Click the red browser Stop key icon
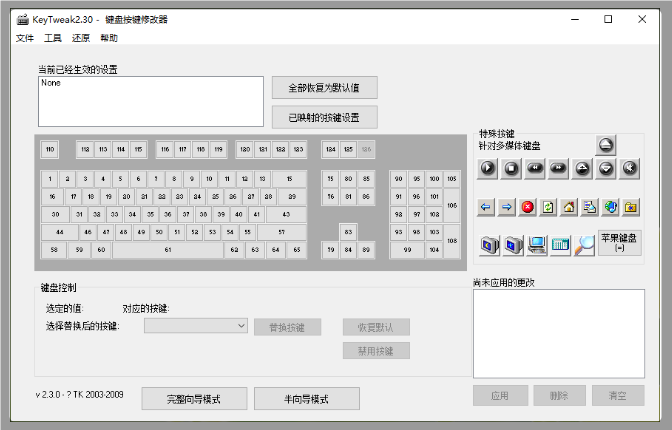This screenshot has width=672, height=430. (x=528, y=207)
